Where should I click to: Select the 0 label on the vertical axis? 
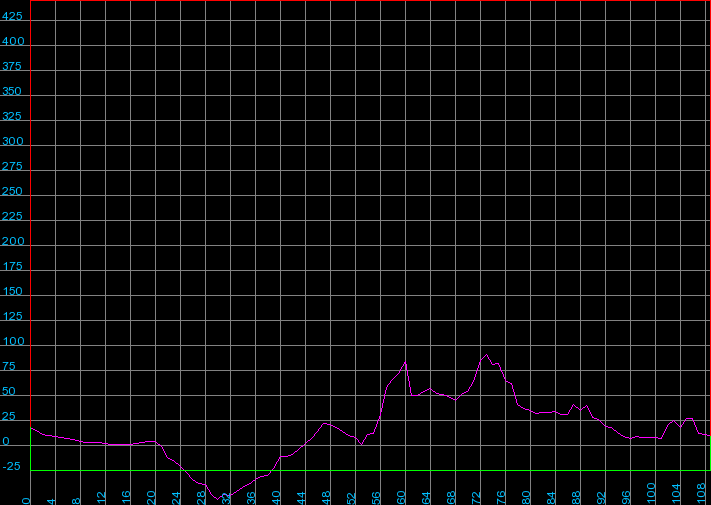point(5,441)
